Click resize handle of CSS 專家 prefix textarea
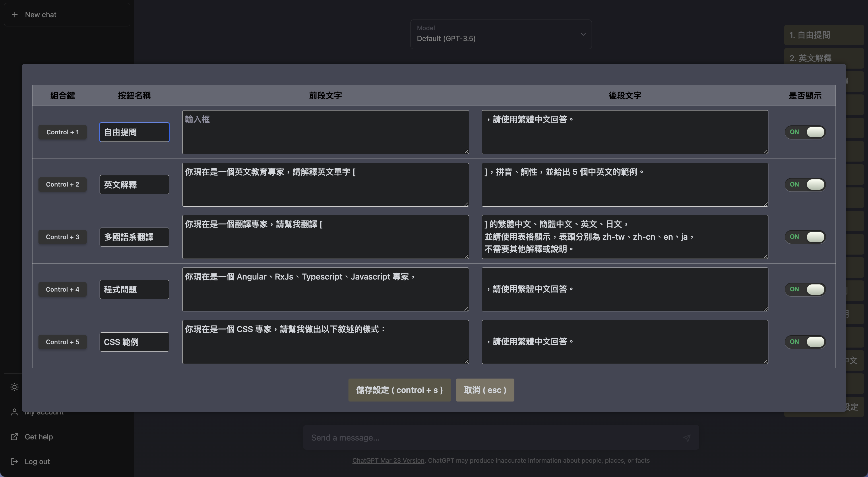Viewport: 868px width, 477px height. [x=466, y=361]
